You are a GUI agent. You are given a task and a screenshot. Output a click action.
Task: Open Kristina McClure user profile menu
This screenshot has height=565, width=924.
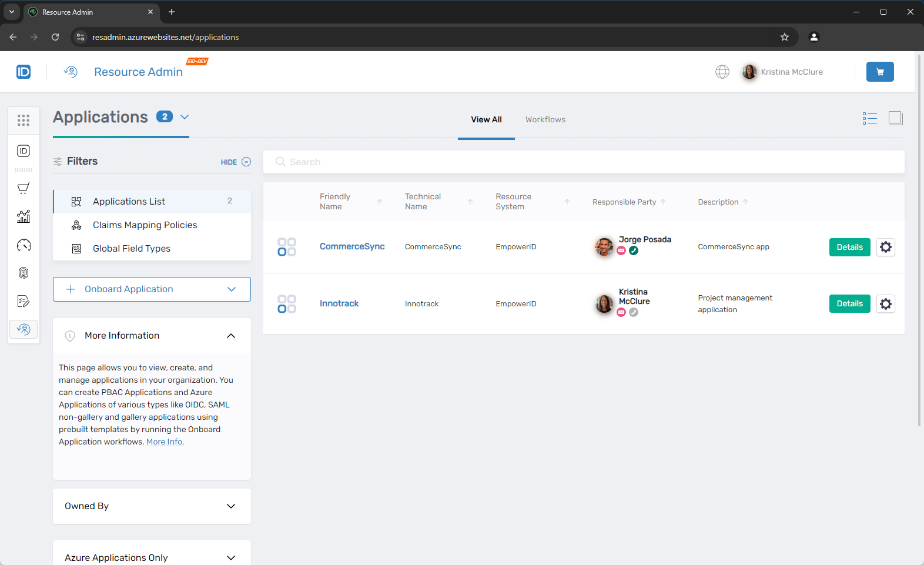coord(783,72)
